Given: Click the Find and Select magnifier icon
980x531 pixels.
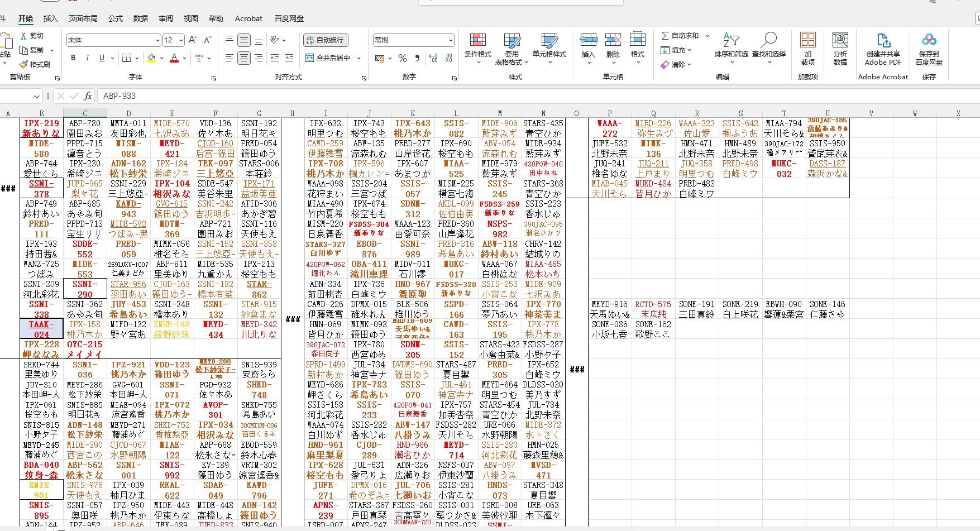Looking at the screenshot, I should tap(768, 41).
